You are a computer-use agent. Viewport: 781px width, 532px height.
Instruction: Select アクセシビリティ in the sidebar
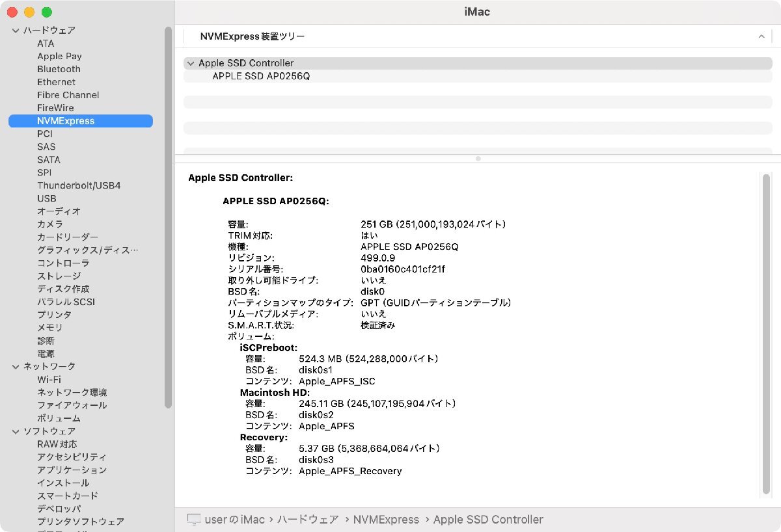pyautogui.click(x=72, y=457)
